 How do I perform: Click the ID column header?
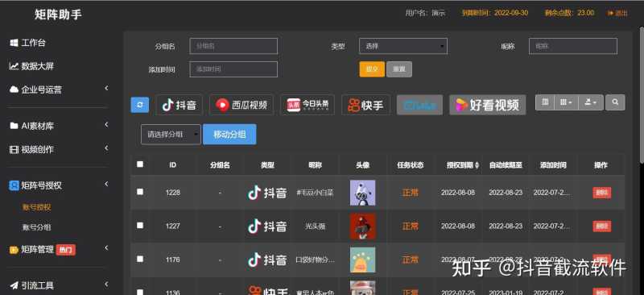coord(173,165)
